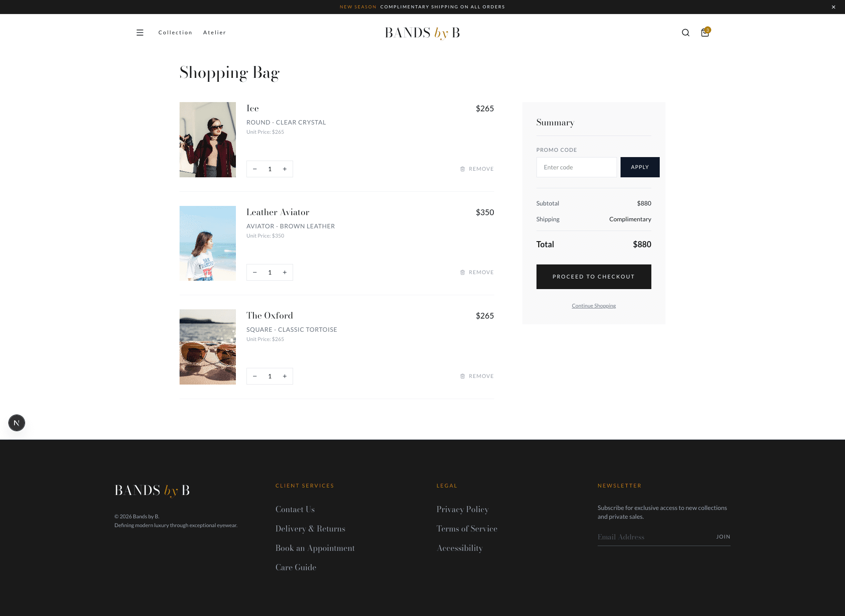845x616 pixels.
Task: Remove Leather Aviator from the bag
Action: (x=477, y=272)
